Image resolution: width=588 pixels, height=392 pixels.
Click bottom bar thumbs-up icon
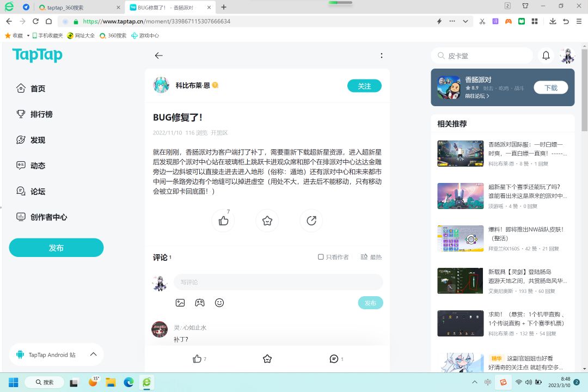click(197, 359)
